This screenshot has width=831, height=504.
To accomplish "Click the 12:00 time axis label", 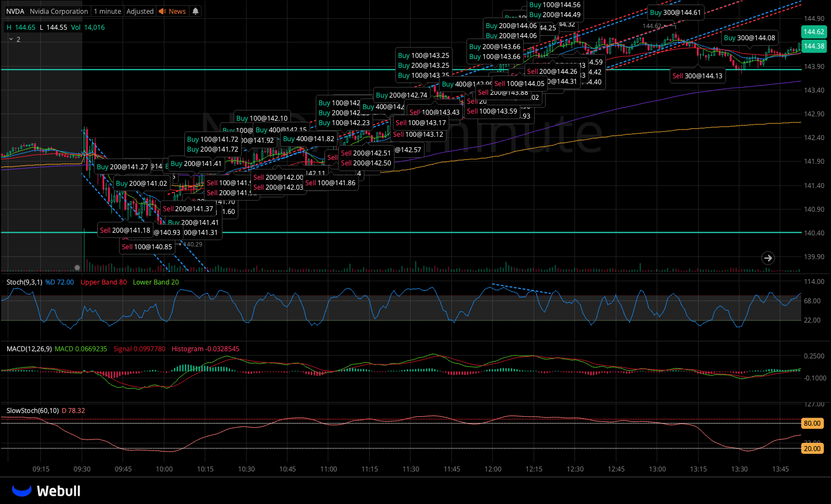I will click(493, 469).
